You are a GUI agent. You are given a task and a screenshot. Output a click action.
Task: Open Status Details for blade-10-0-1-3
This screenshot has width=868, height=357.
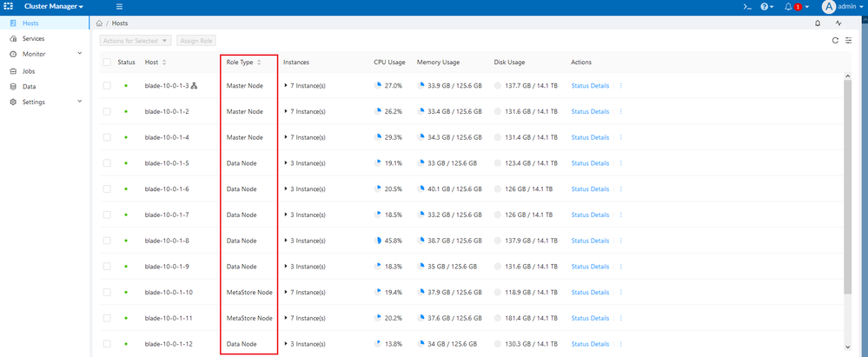pos(590,86)
